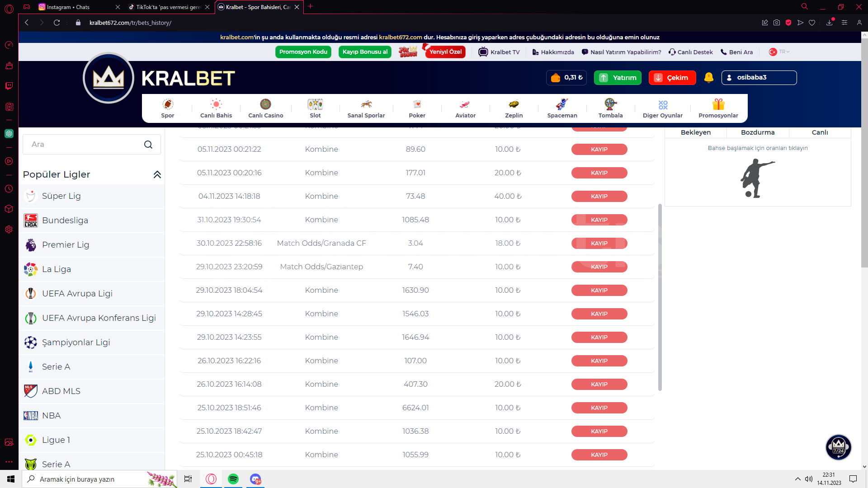This screenshot has height=488, width=868.
Task: Open Discord from the taskbar
Action: (255, 479)
